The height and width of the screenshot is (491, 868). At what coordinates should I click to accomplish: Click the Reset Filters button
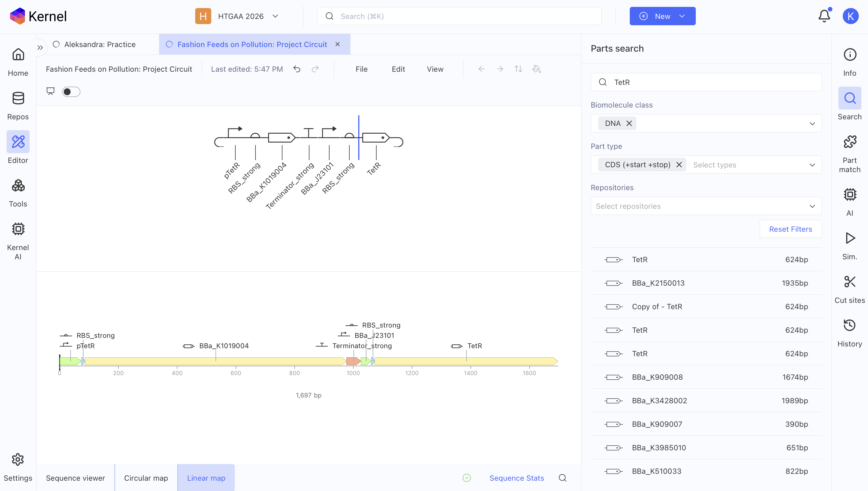coord(790,229)
